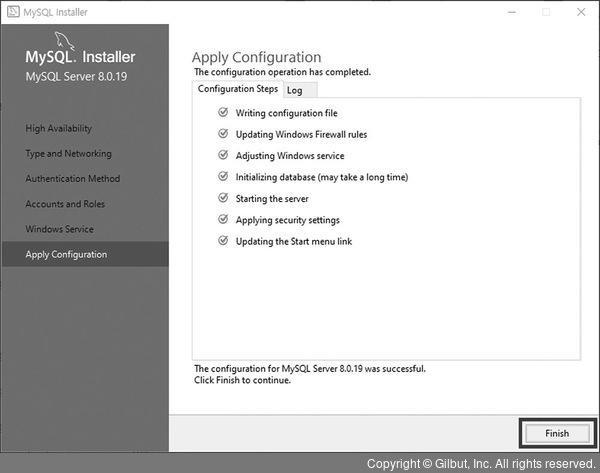Click checkmark icon beside Adjusting Windows service
Image resolution: width=600 pixels, height=473 pixels.
click(223, 155)
